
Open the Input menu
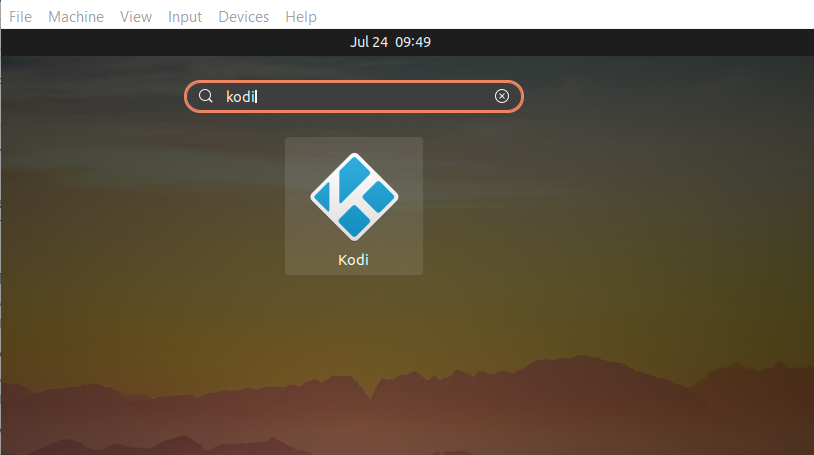(185, 17)
